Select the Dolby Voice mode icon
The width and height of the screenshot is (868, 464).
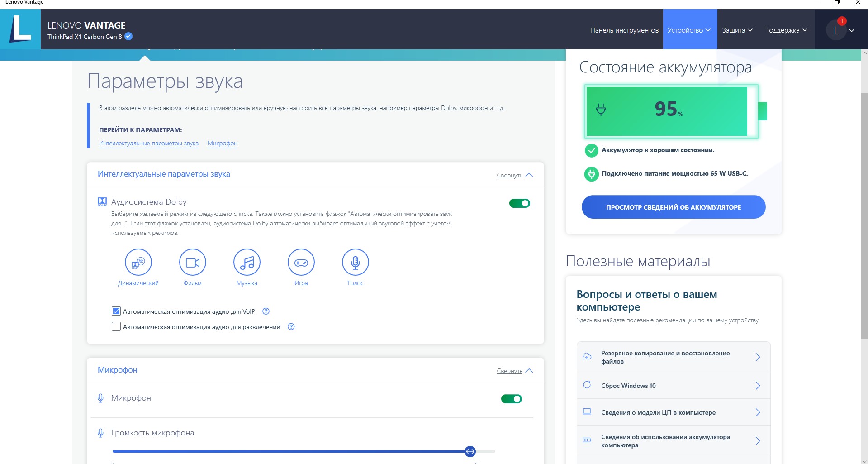point(356,262)
